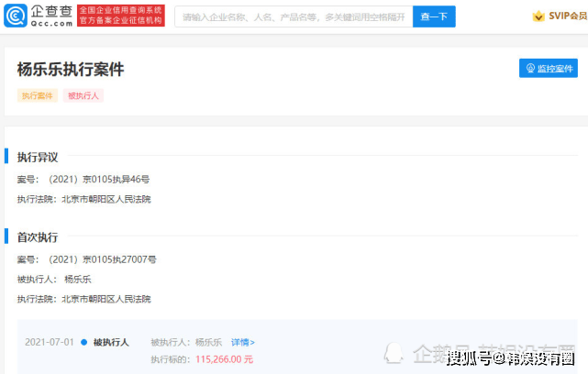Click the 首次执行 section heading
The width and height of the screenshot is (588, 374).
pos(38,237)
